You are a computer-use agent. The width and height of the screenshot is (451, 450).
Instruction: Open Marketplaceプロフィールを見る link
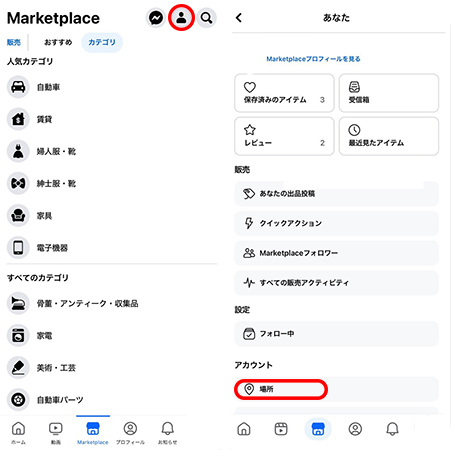click(x=313, y=59)
